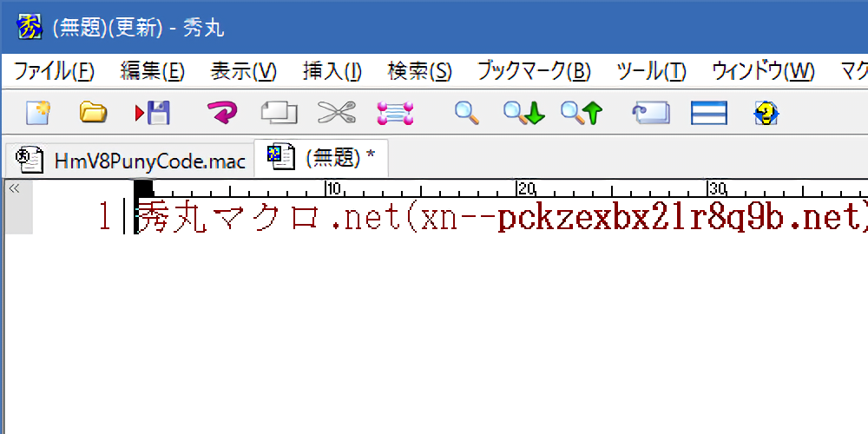Screen dimensions: 868x434
Task: Click Find Previous magnifier with up arrow
Action: (x=581, y=113)
